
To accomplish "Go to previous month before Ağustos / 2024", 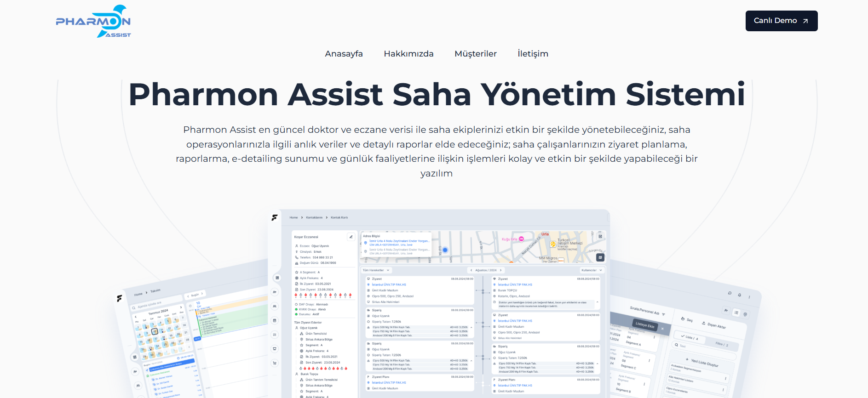I will coord(471,270).
